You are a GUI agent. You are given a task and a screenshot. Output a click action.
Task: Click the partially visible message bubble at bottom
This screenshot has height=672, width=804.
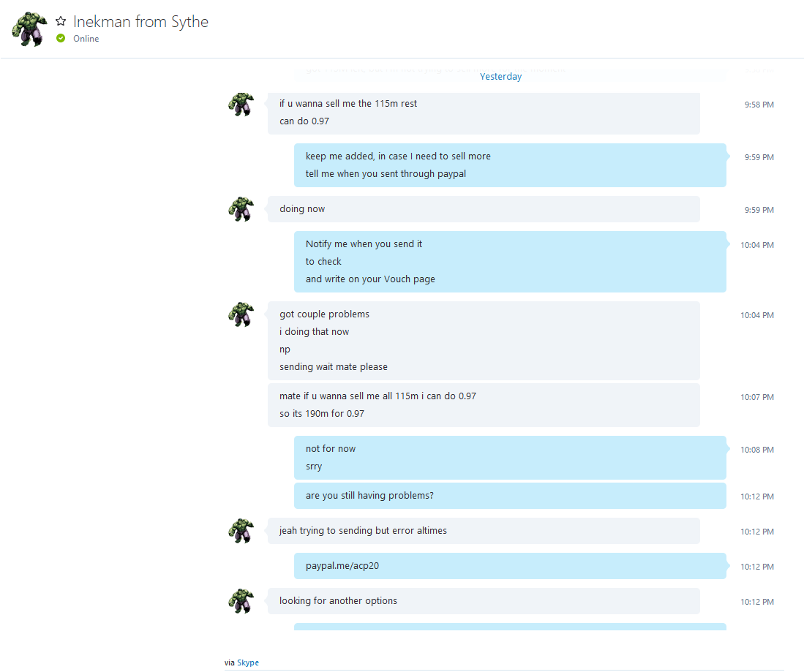pyautogui.click(x=510, y=627)
